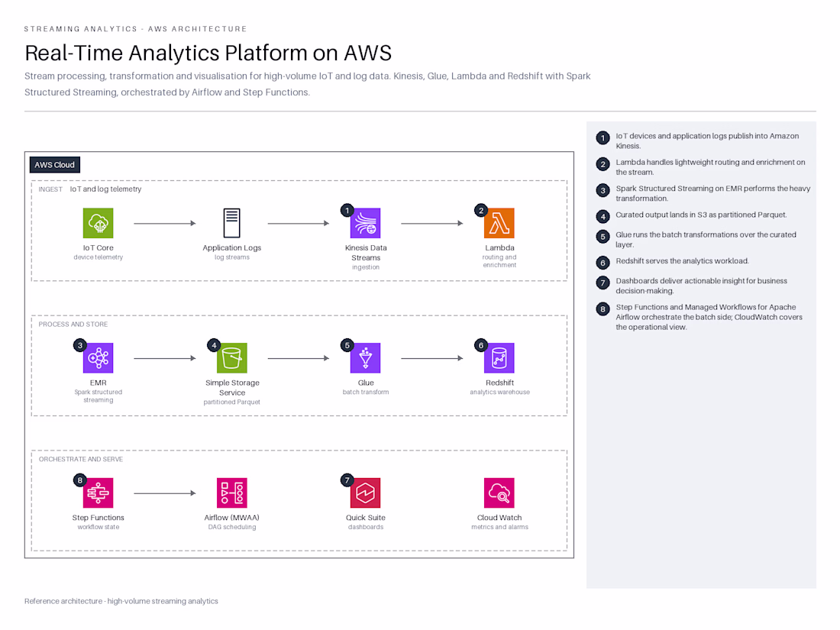Select legend note 'Curated output lands in S3'
Viewport: 840px width, 630px height.
coord(701,215)
